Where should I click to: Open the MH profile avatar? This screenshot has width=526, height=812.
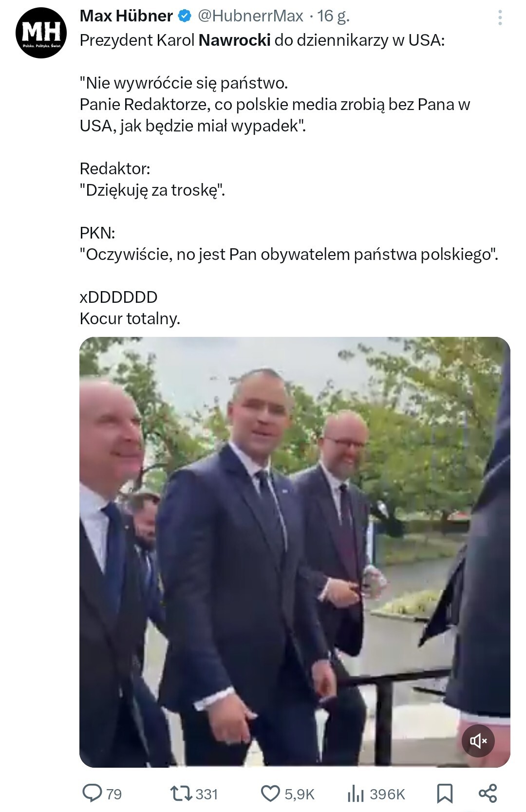[41, 33]
